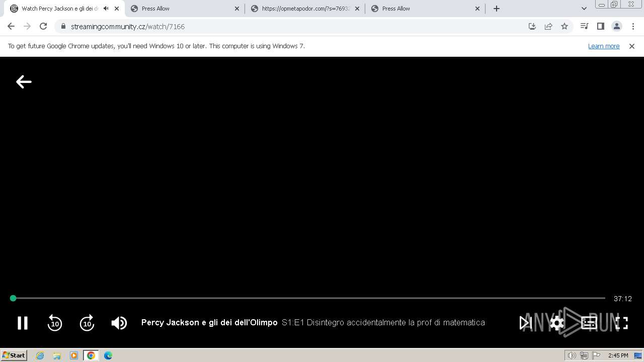Screen dimensions: 644x362
Task: Open File Explorer from taskbar
Action: (x=57, y=355)
